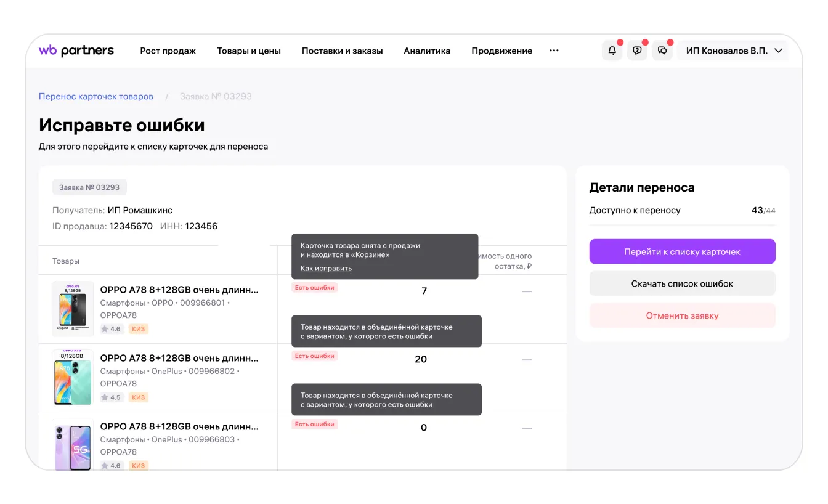Click the Заявка № 03293 breadcrumb text
828x504 pixels.
click(x=216, y=96)
